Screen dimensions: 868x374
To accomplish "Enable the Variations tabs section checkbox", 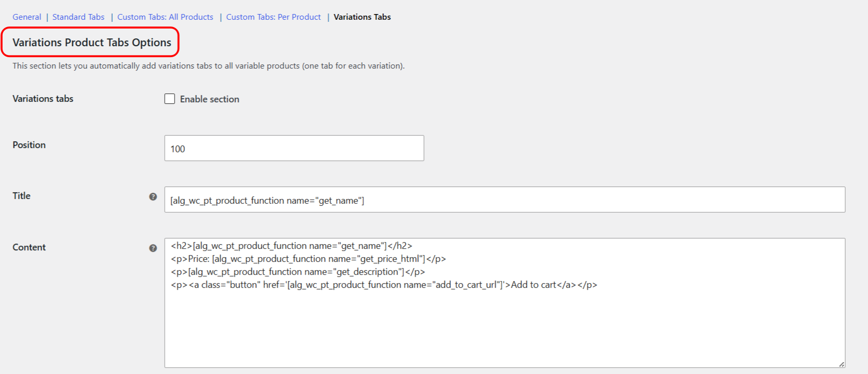I will pos(170,99).
